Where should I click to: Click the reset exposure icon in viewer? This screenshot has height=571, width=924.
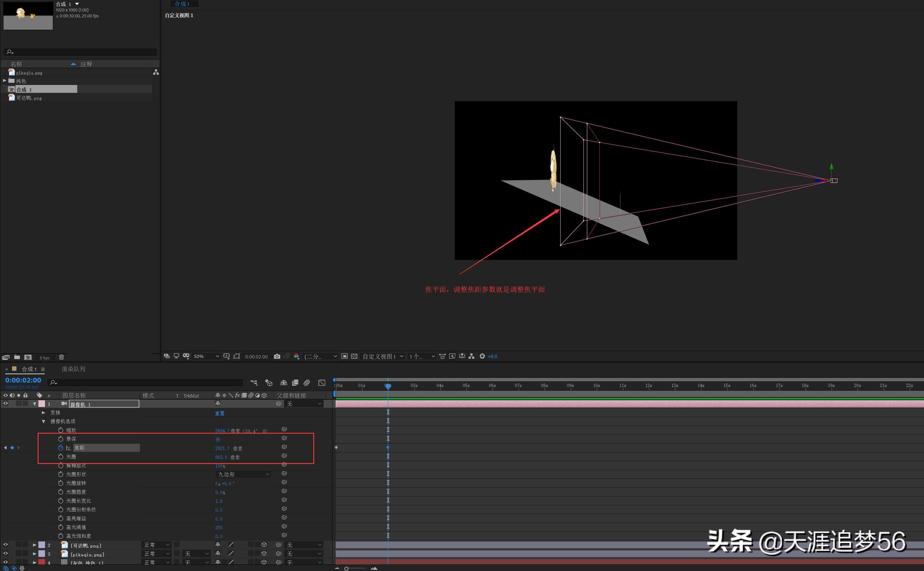(x=482, y=356)
